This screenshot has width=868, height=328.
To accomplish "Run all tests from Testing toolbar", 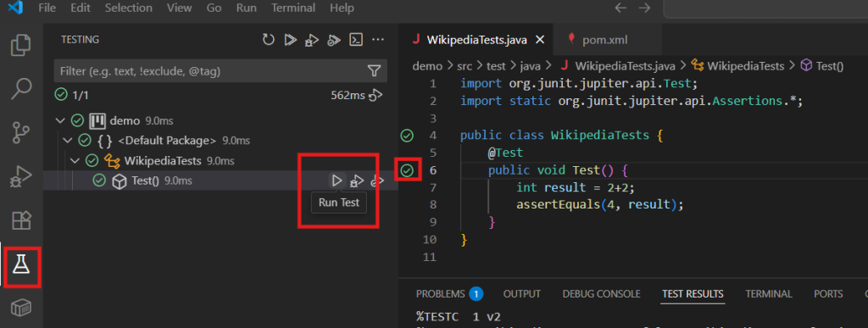I will click(x=290, y=39).
